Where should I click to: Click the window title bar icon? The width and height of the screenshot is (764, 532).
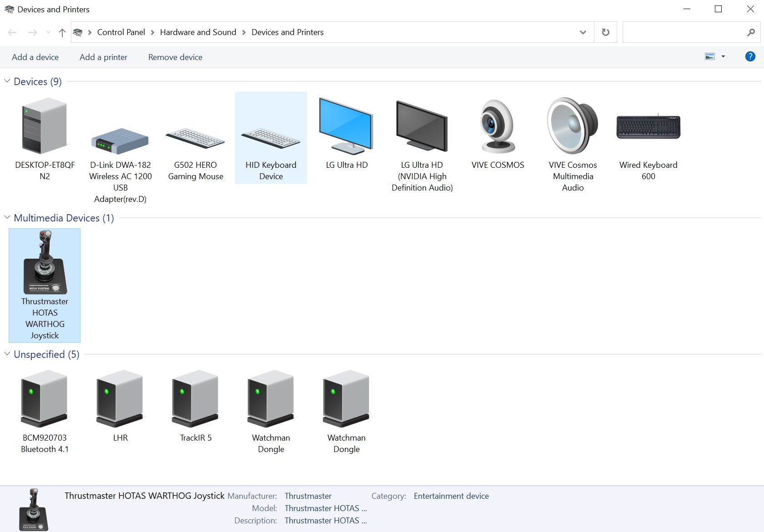click(9, 9)
